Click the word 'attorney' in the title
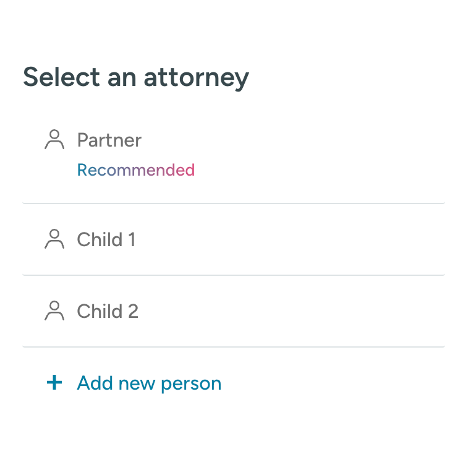Viewport: 476px width, 475px height. [x=197, y=79]
